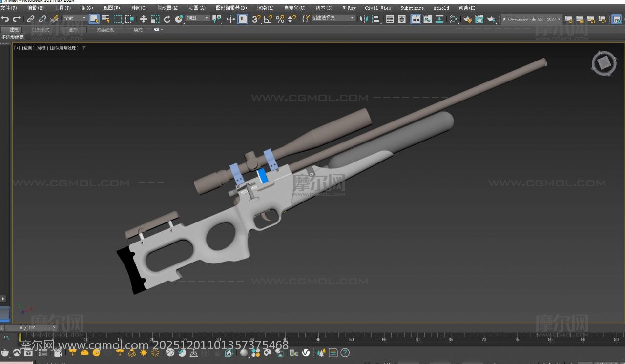The width and height of the screenshot is (625, 364).
Task: Open Render Setup teapot icon
Action: [467, 19]
